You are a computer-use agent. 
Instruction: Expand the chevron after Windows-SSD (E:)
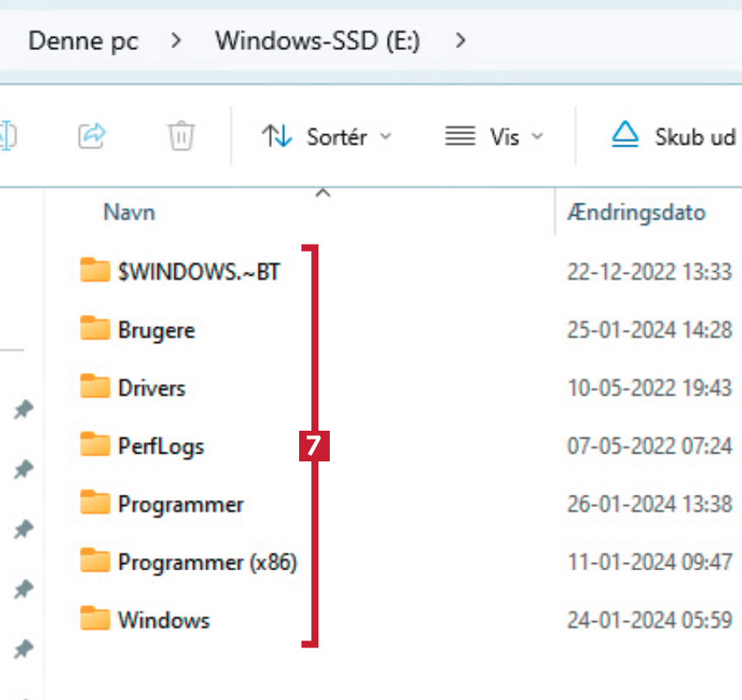click(460, 41)
